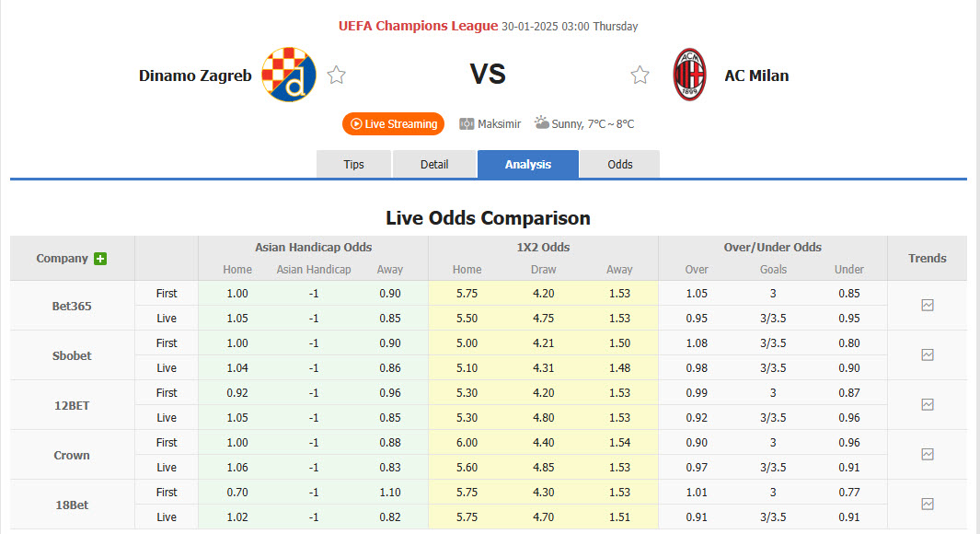The height and width of the screenshot is (534, 980).
Task: Open the 12BET trends chart icon
Action: click(x=928, y=404)
